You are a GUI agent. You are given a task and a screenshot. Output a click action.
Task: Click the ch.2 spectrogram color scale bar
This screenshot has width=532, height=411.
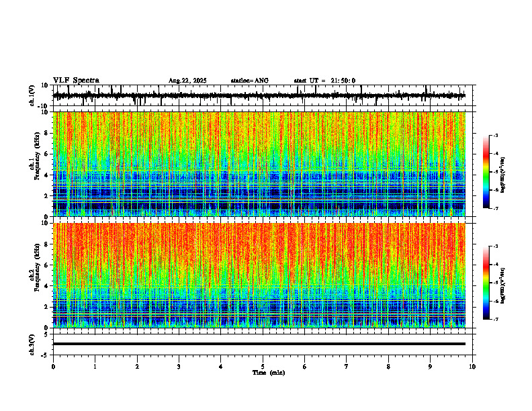click(486, 283)
